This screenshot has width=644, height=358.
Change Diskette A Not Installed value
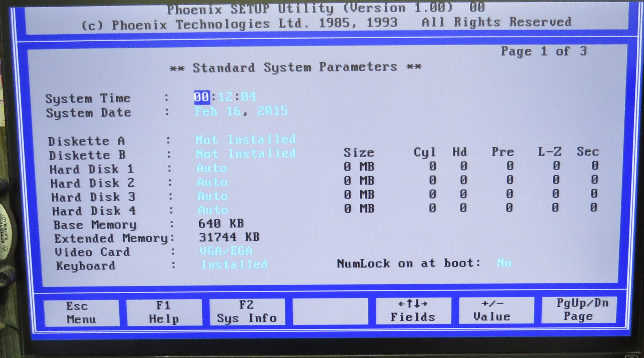[x=245, y=139]
